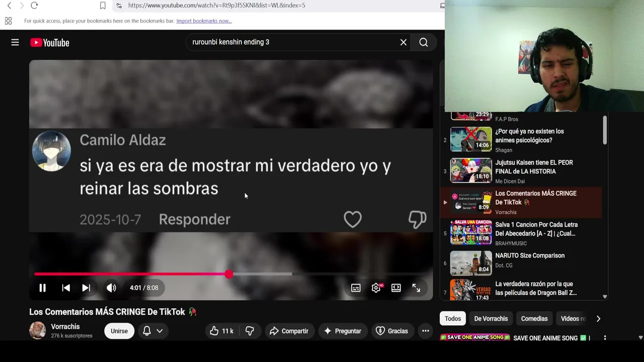Toggle subtitles/closed captions

tap(356, 288)
